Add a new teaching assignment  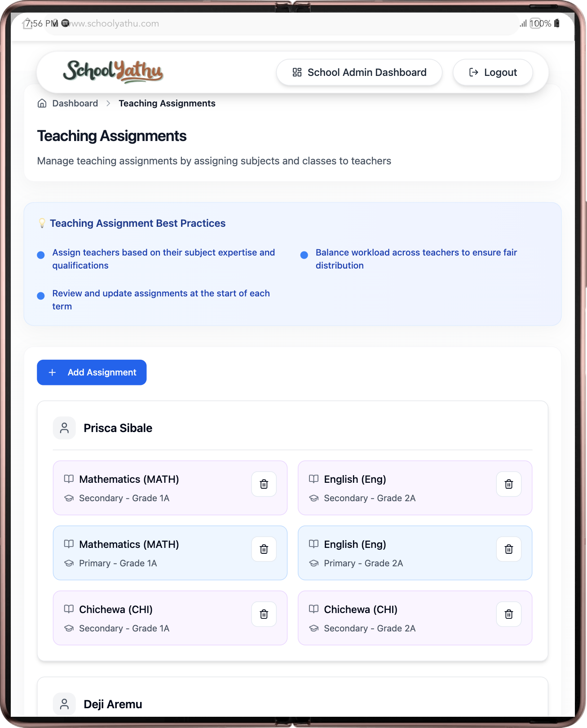pos(92,372)
